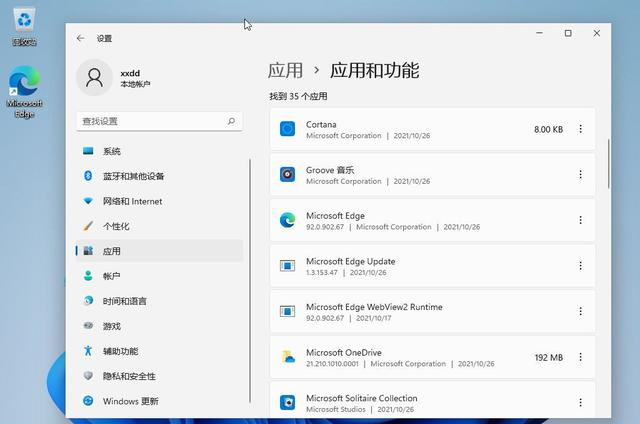Click the 应用 breadcrumb link
This screenshot has height=424, width=640.
tap(285, 70)
